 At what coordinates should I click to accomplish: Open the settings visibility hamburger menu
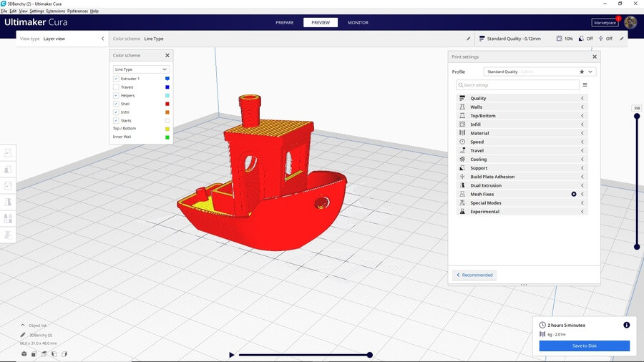pyautogui.click(x=585, y=85)
